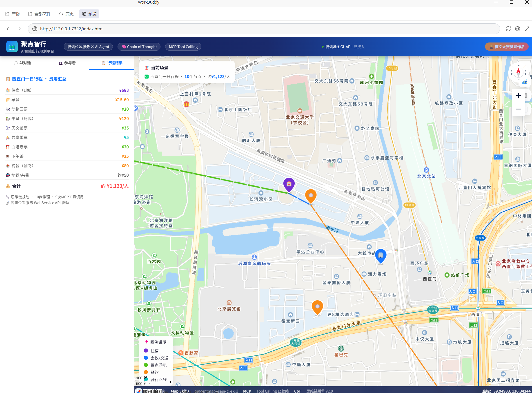
Task: Switch to the AI对话 tab
Action: pos(22,63)
